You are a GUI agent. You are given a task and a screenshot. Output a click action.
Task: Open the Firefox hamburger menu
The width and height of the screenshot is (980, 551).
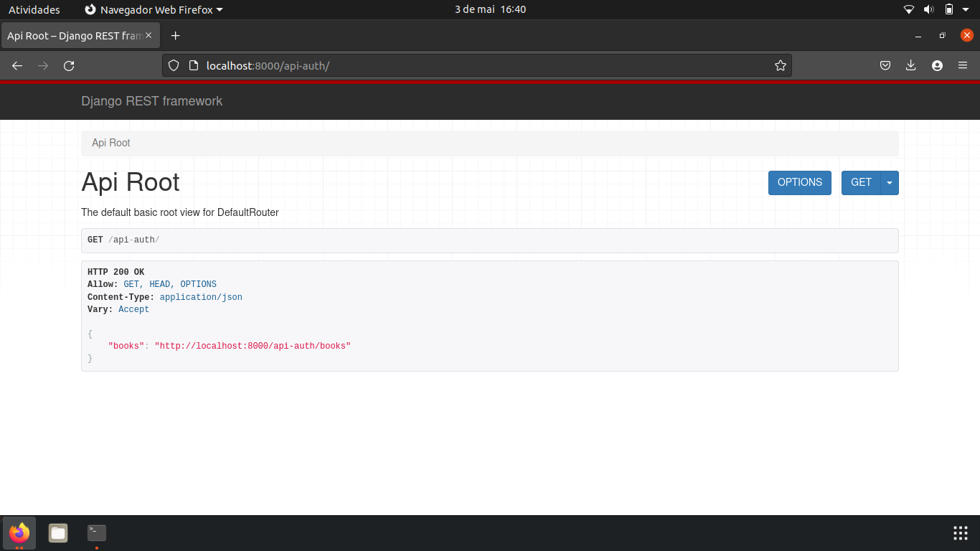pos(963,65)
